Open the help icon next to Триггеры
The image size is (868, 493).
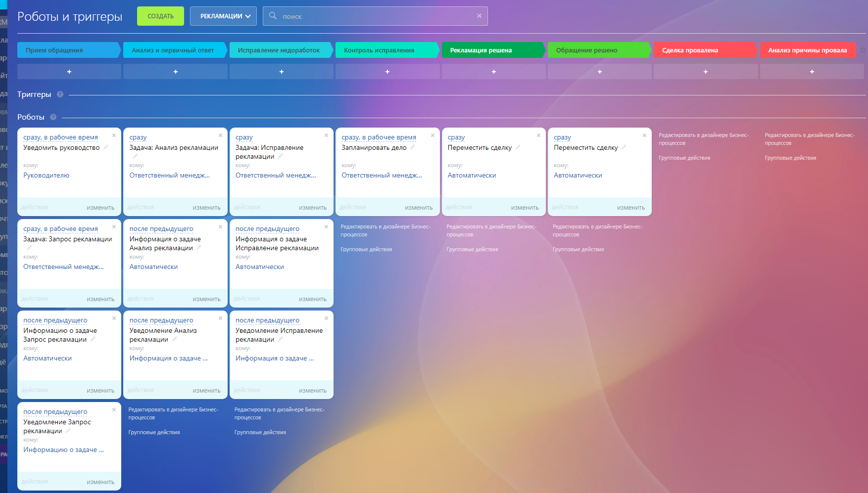point(60,94)
